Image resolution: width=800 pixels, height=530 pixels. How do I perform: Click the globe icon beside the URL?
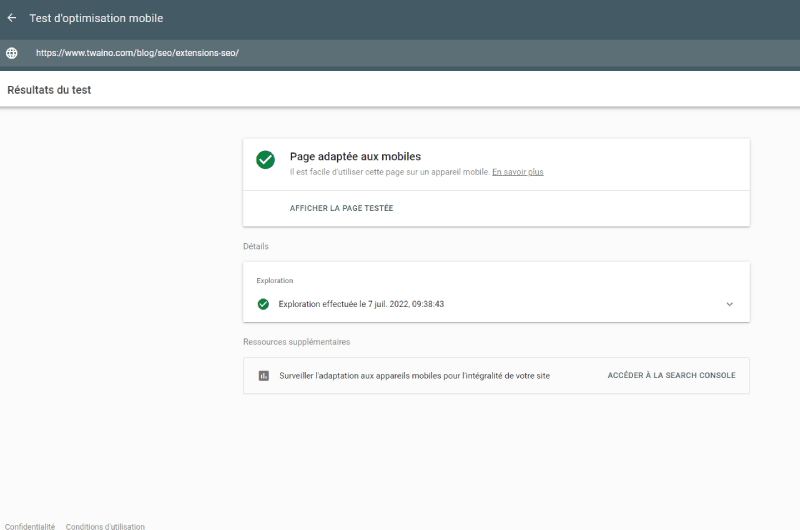point(12,53)
